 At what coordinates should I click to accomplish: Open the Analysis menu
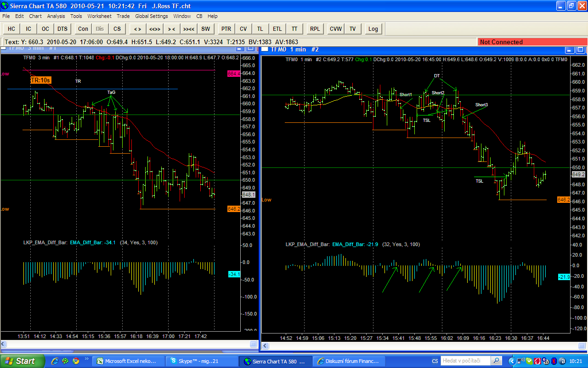(x=56, y=16)
